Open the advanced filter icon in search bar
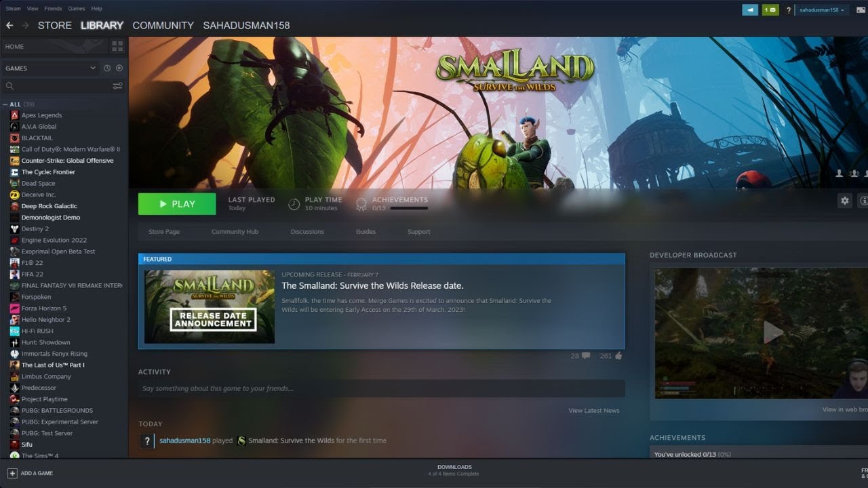Image resolution: width=868 pixels, height=488 pixels. 117,86
